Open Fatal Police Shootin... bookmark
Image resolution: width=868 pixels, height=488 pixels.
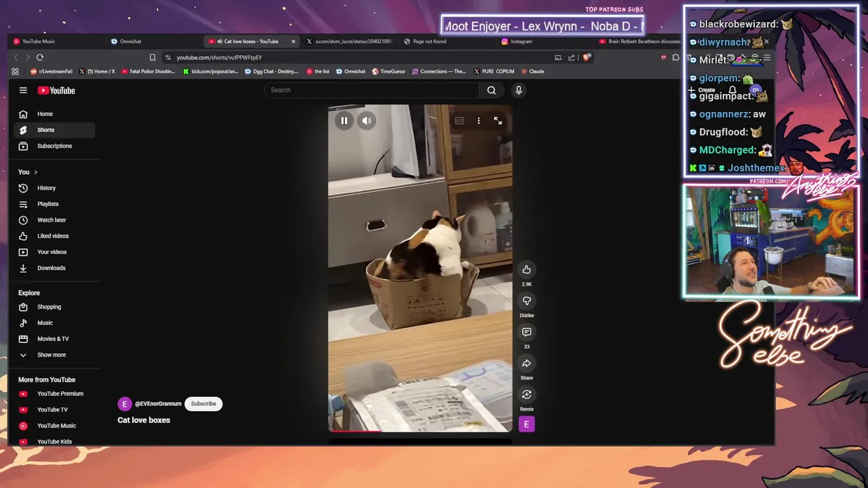click(148, 71)
